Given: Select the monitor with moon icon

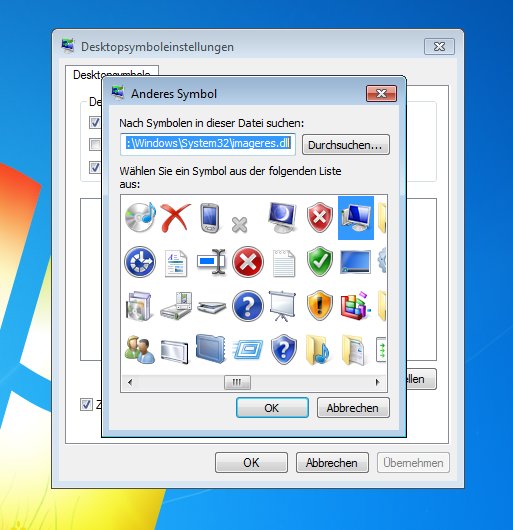Looking at the screenshot, I should point(283,217).
